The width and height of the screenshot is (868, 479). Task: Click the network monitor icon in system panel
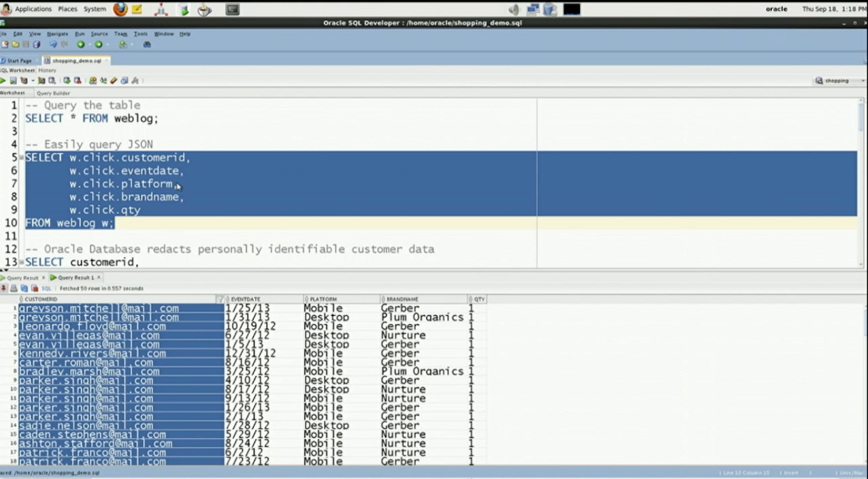point(533,9)
